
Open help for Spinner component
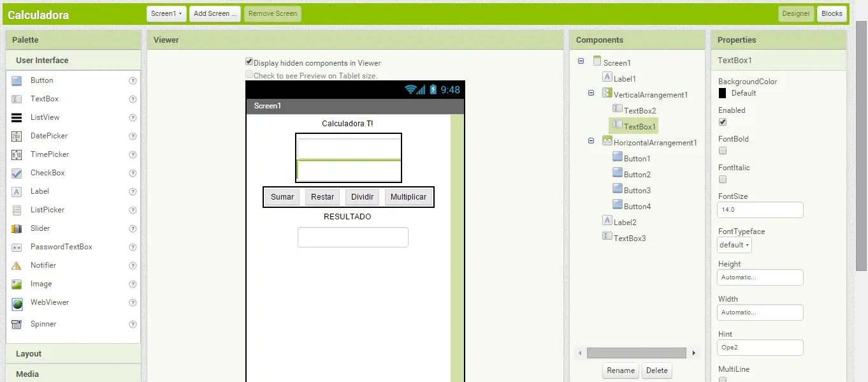pyautogui.click(x=133, y=325)
